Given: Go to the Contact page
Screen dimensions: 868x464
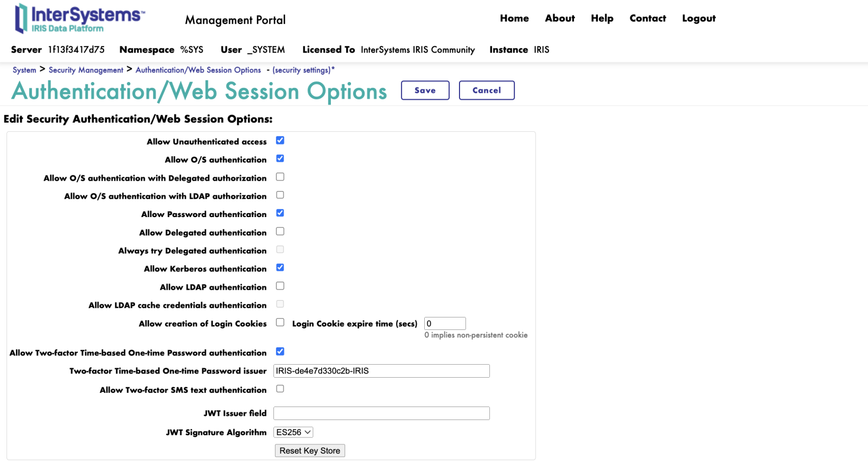Looking at the screenshot, I should tap(647, 18).
